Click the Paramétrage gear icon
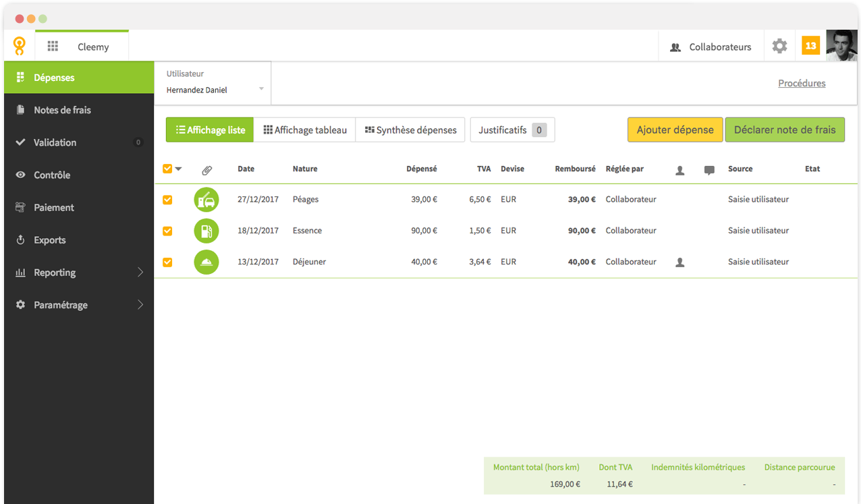 [x=20, y=305]
